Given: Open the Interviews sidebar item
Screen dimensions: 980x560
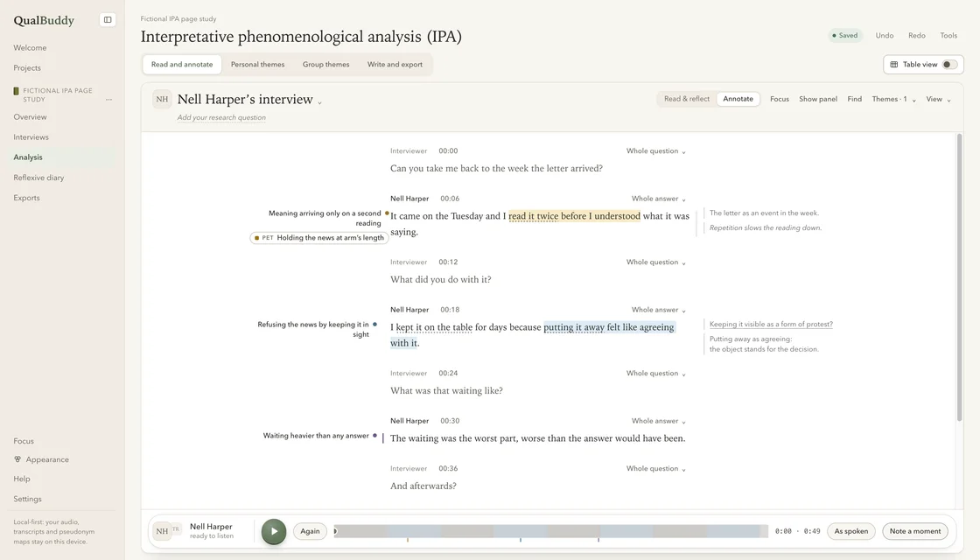Looking at the screenshot, I should coord(31,136).
